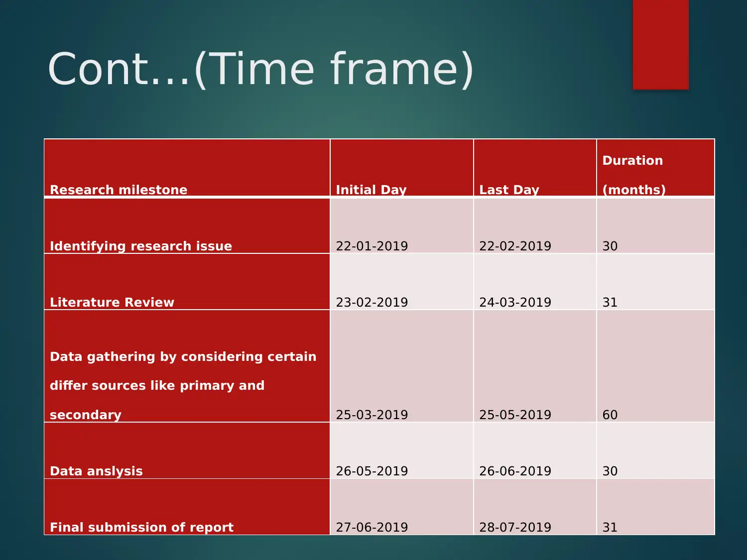Click the 'Literature Review' cell
Image resolution: width=747 pixels, height=560 pixels.
click(187, 282)
